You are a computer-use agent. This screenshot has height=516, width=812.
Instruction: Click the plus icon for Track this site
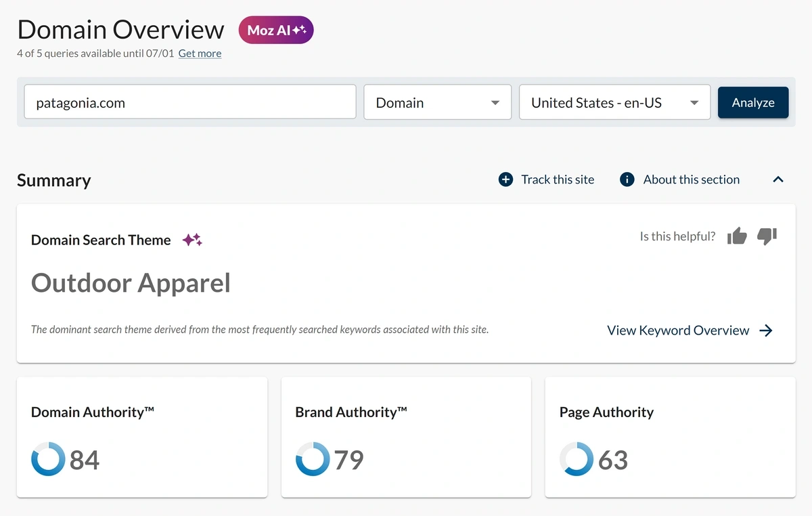pos(505,179)
